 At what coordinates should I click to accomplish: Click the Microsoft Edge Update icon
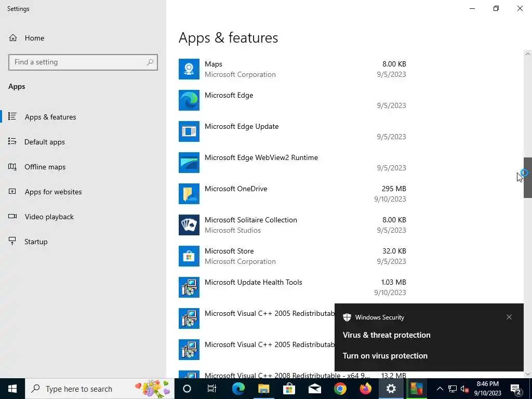coord(189,131)
